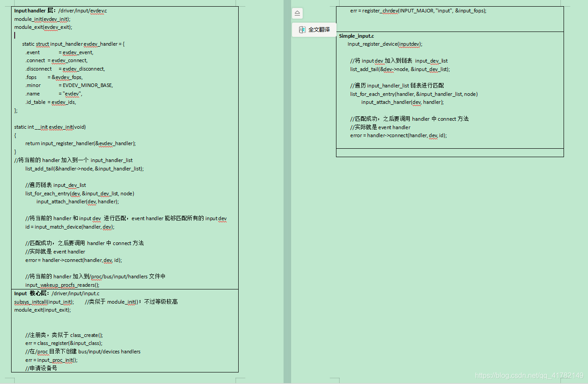Open the 全文翻译 full-text translation button

click(314, 30)
